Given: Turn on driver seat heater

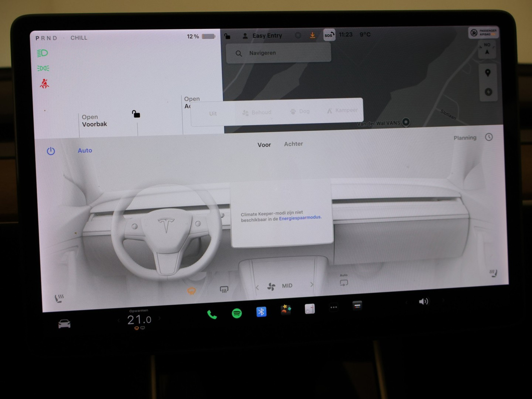Looking at the screenshot, I should (x=59, y=299).
